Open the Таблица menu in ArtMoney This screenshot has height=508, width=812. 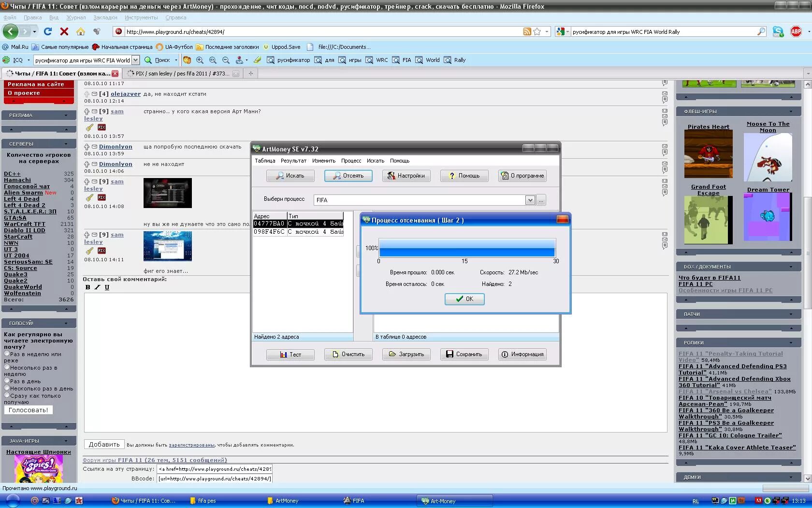coord(265,161)
